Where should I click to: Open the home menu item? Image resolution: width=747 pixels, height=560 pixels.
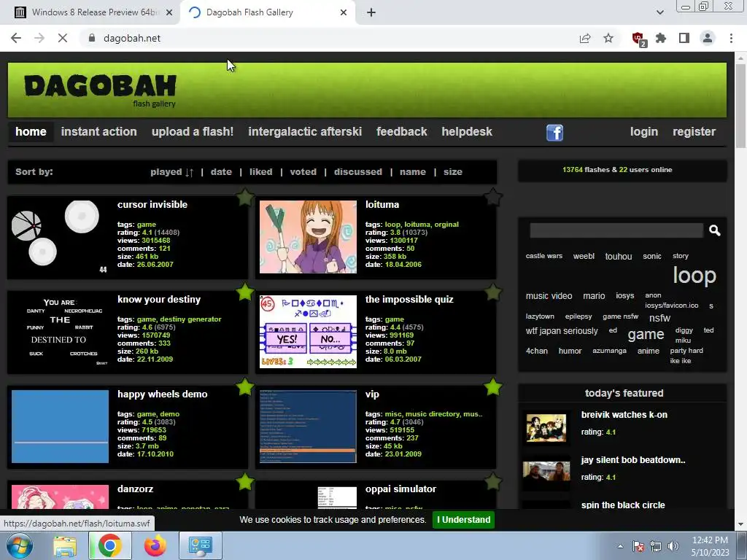[x=31, y=132]
